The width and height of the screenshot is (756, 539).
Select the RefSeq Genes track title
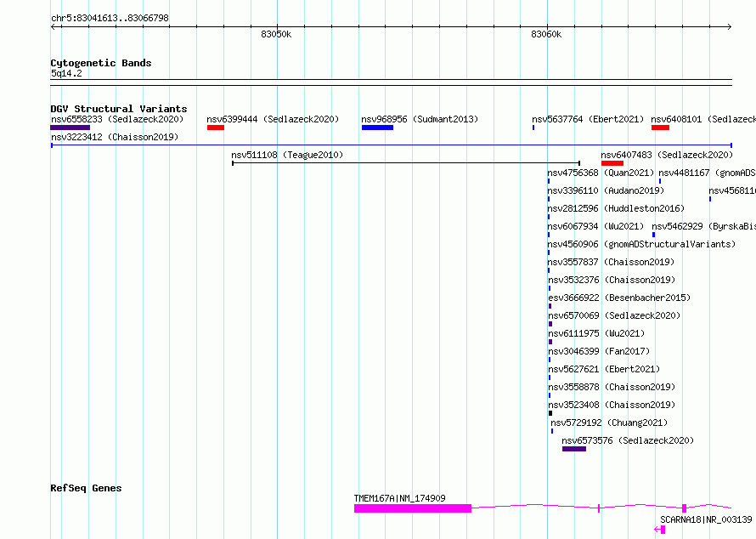click(86, 488)
